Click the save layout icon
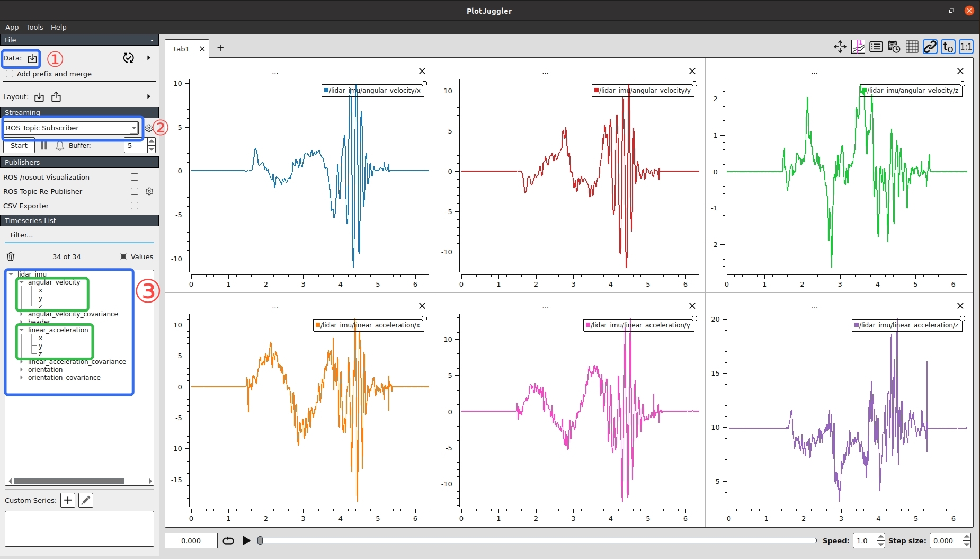This screenshot has width=980, height=559. point(56,97)
